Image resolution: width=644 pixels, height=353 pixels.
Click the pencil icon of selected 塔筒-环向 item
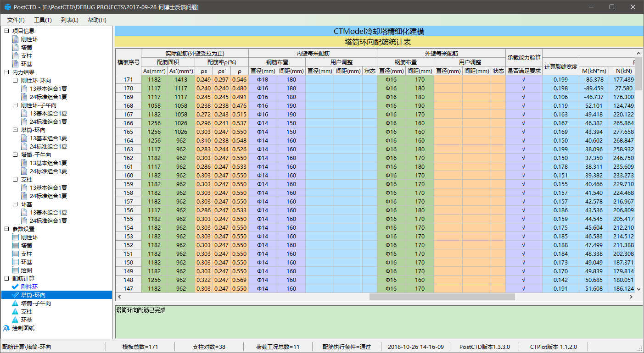(x=16, y=295)
